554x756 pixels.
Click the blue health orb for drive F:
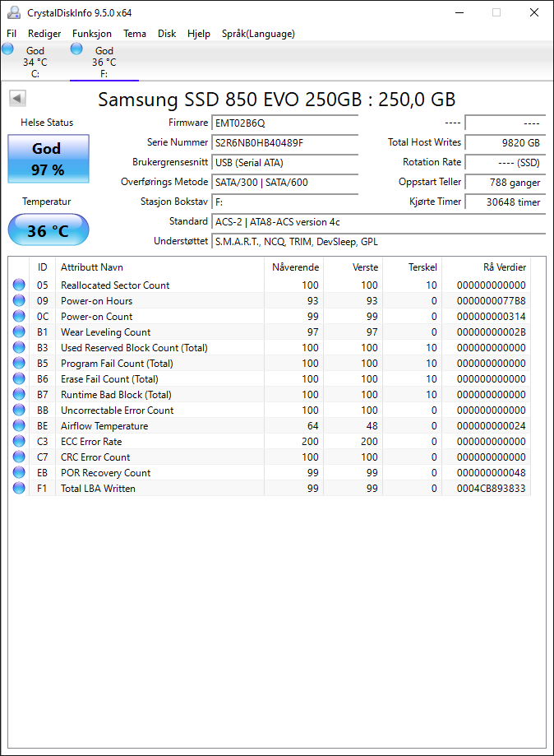pos(76,49)
